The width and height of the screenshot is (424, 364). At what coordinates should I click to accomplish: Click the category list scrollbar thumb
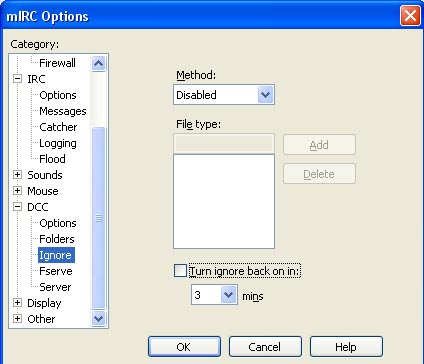coord(98,218)
